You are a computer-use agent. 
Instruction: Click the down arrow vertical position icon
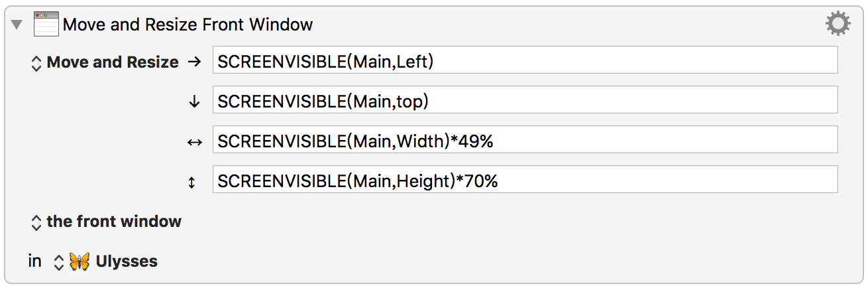(x=193, y=102)
